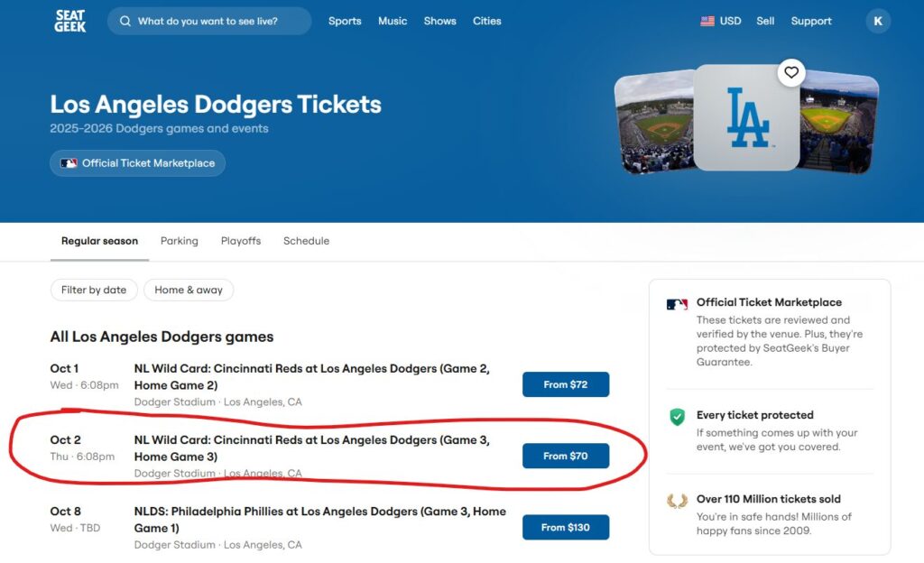Open the Music navigation menu
This screenshot has width=924, height=563.
tap(393, 21)
